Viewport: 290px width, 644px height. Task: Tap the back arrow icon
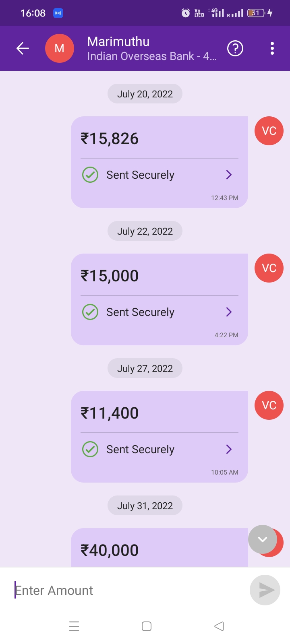(23, 49)
